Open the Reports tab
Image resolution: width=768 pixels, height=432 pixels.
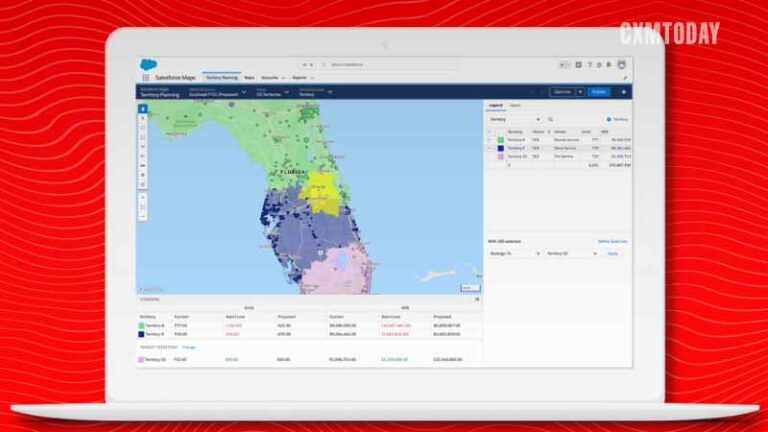(299, 78)
